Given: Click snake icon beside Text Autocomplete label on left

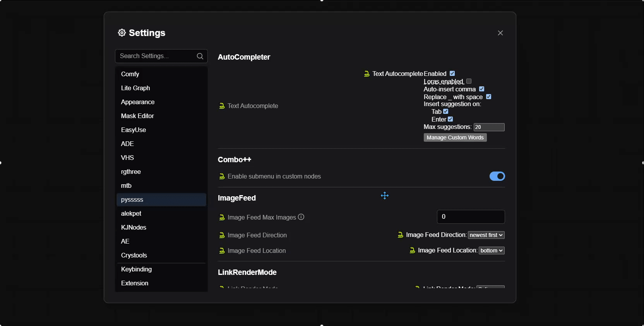Looking at the screenshot, I should (x=222, y=106).
